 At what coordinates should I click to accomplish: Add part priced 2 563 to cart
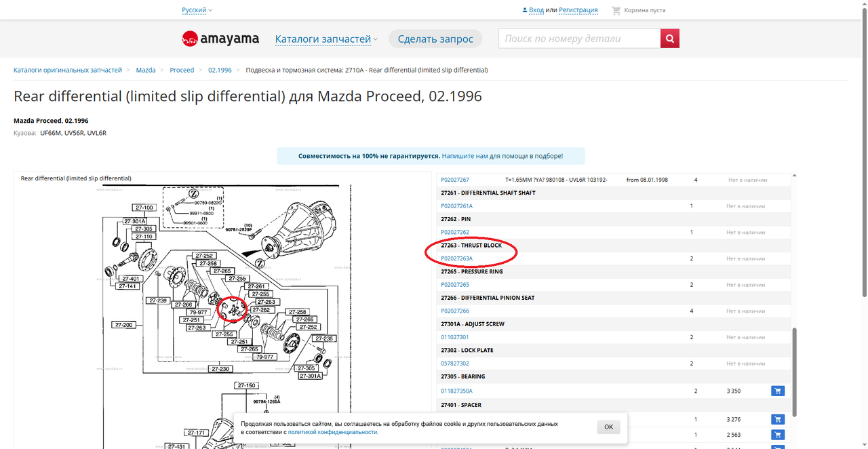[778, 435]
